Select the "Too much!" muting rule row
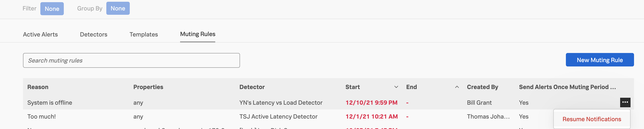Viewport: 644px width, 129px height. point(41,116)
